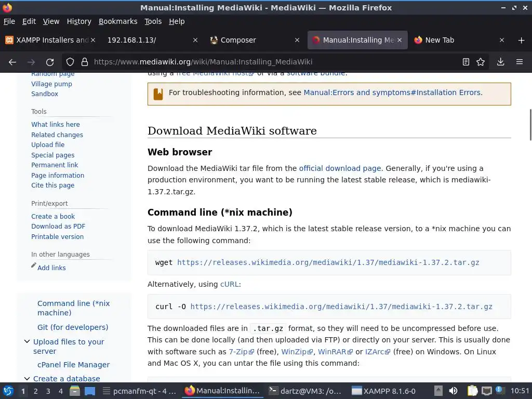532x399 pixels.
Task: Toggle reader view icon
Action: tap(466, 62)
